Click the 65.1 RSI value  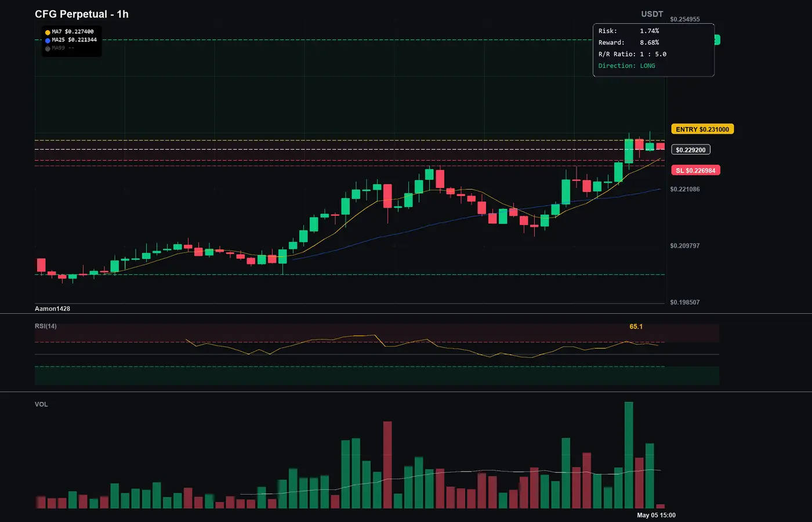(636, 327)
